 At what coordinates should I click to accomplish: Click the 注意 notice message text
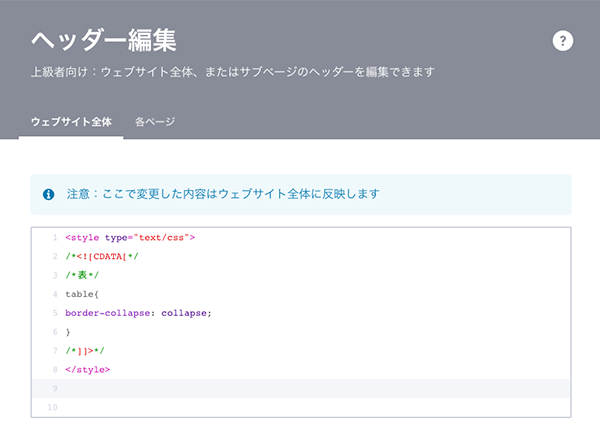(223, 194)
